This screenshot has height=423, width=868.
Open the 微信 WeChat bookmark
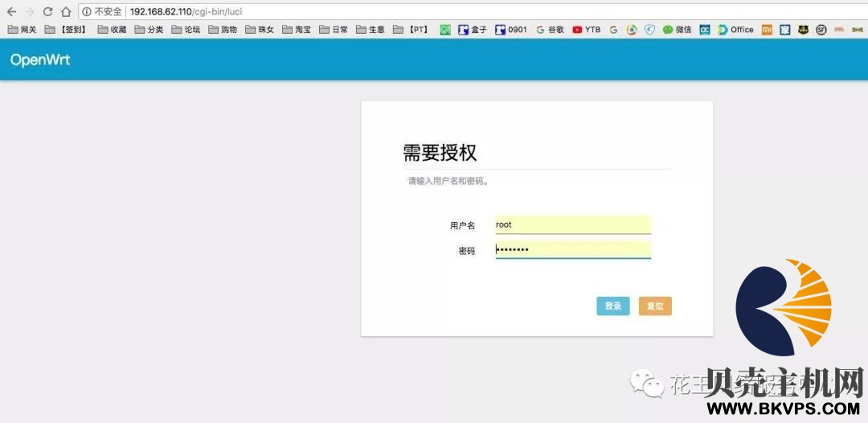tap(677, 30)
